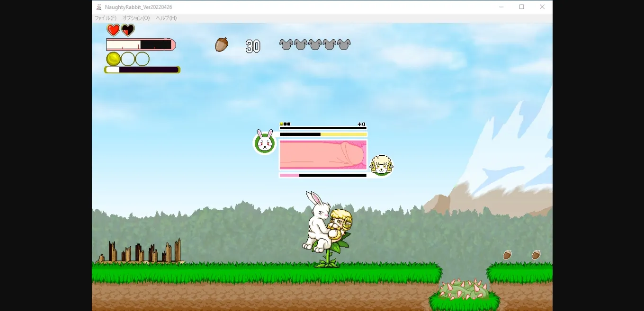The height and width of the screenshot is (311, 644).
Task: Click the filled yellow orb indicator
Action: click(113, 59)
